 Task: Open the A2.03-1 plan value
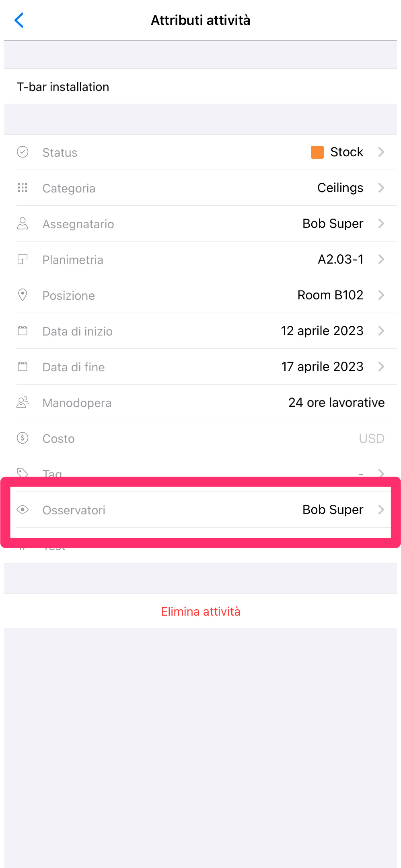(340, 259)
